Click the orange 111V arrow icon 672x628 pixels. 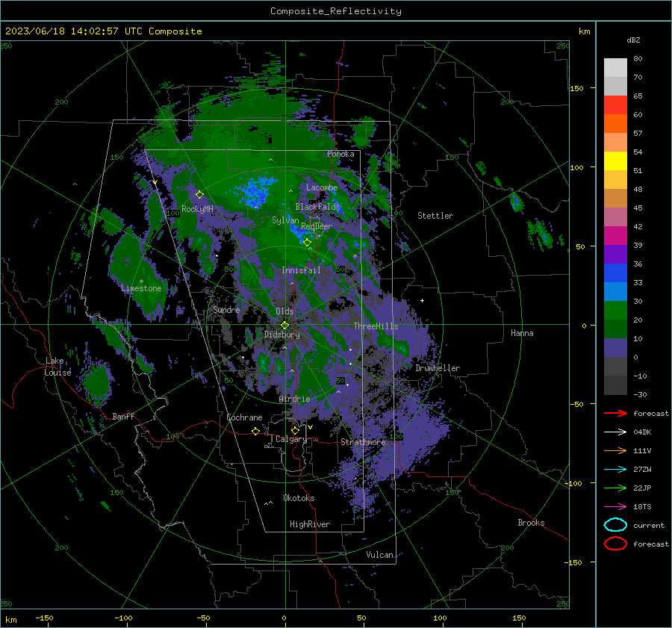pyautogui.click(x=615, y=450)
